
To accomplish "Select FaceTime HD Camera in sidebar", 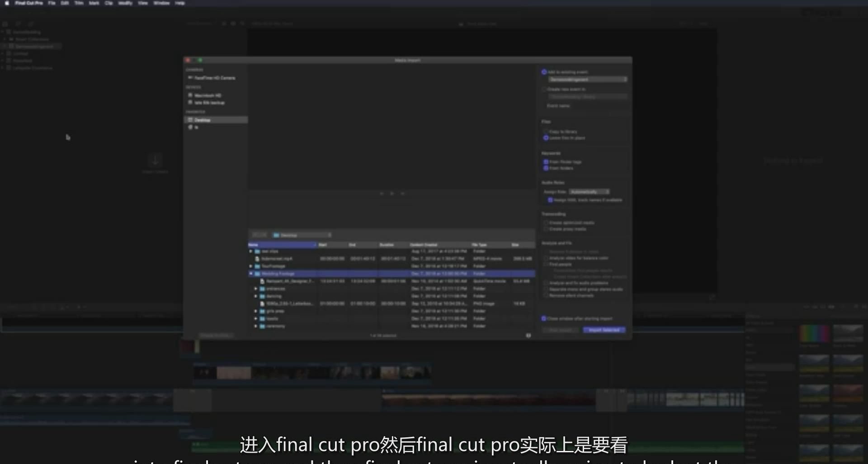I will (x=214, y=78).
